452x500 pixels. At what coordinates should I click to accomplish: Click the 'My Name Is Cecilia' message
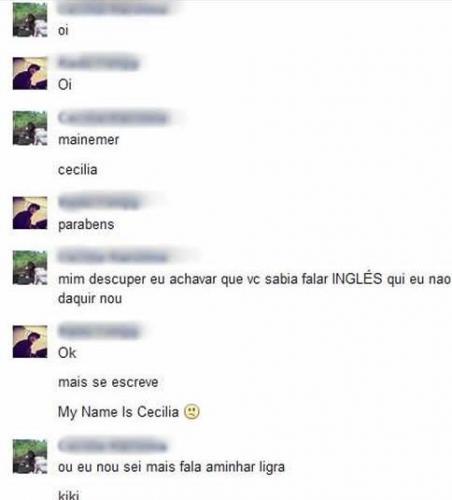118,412
